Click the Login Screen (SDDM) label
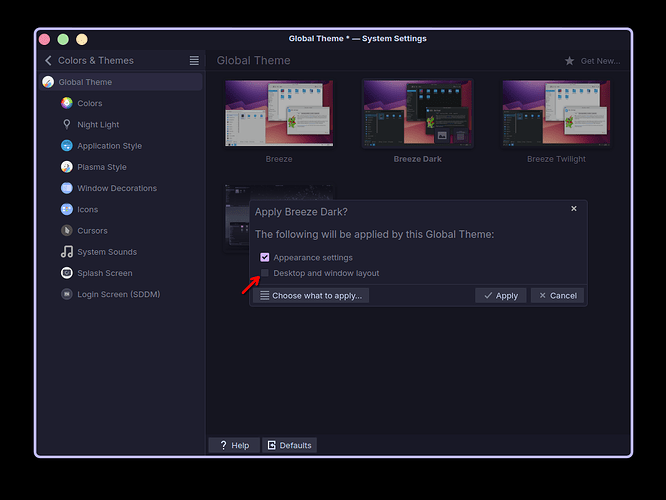 [x=119, y=294]
